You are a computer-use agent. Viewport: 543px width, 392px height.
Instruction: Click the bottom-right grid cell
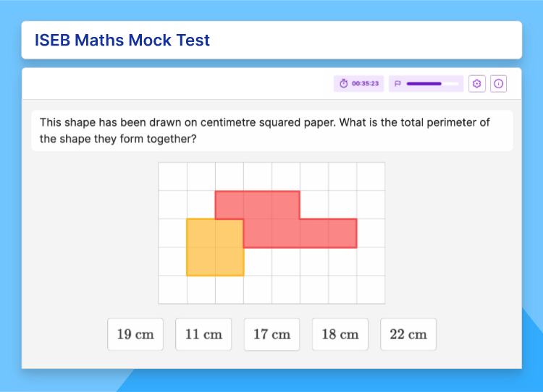(x=371, y=290)
